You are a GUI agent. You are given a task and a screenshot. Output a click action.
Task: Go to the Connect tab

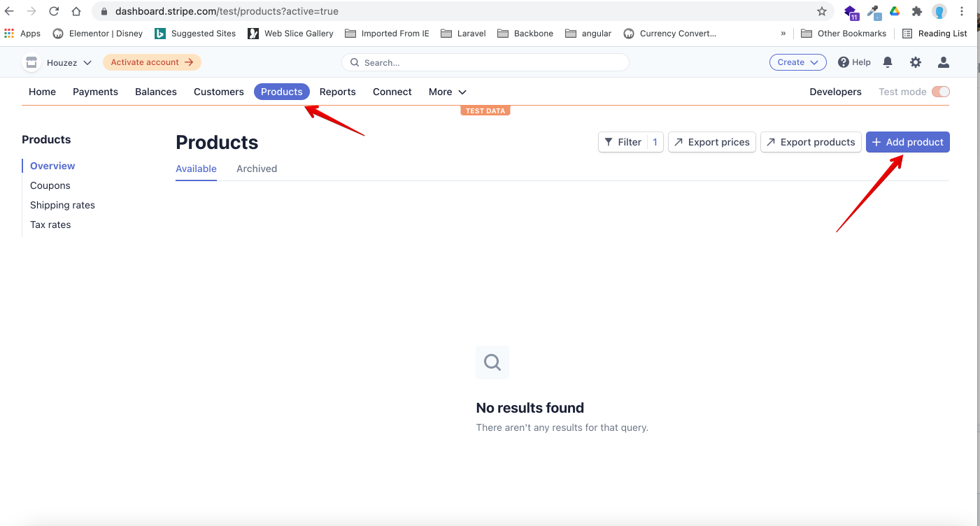[392, 92]
